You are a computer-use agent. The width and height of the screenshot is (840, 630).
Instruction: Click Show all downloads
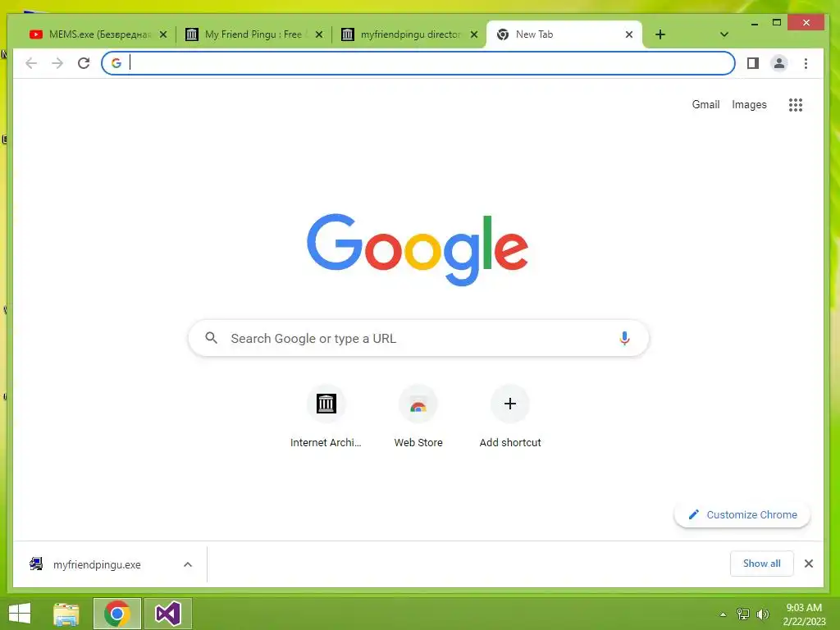click(x=761, y=564)
